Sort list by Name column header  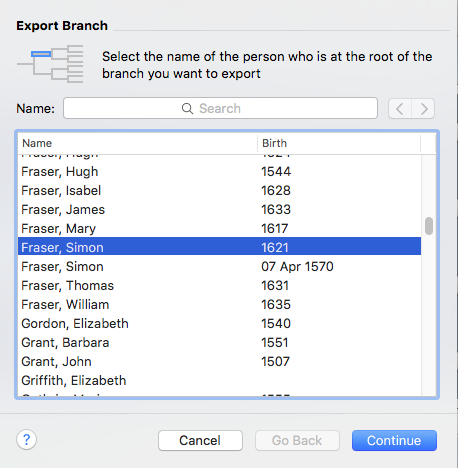pyautogui.click(x=137, y=143)
